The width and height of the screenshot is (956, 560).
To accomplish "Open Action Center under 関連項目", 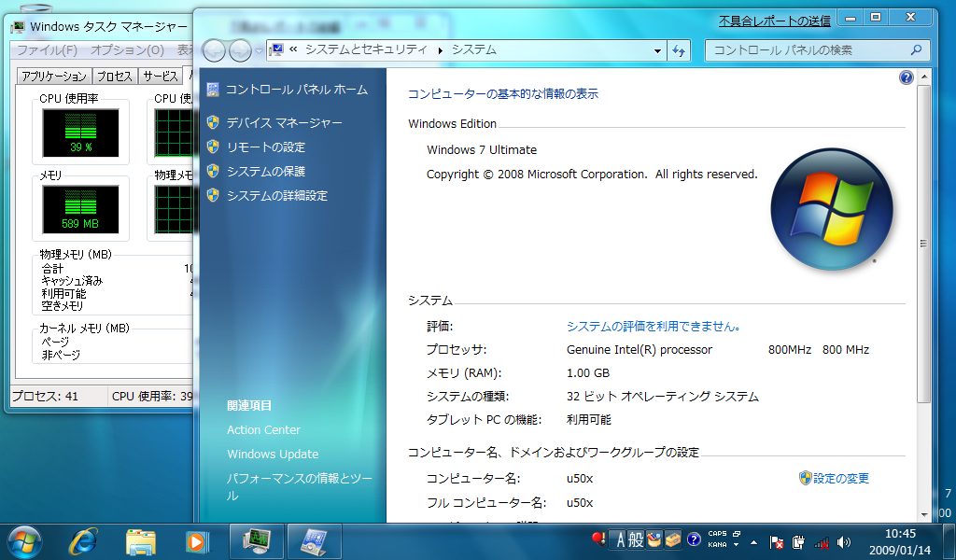I will tap(263, 430).
